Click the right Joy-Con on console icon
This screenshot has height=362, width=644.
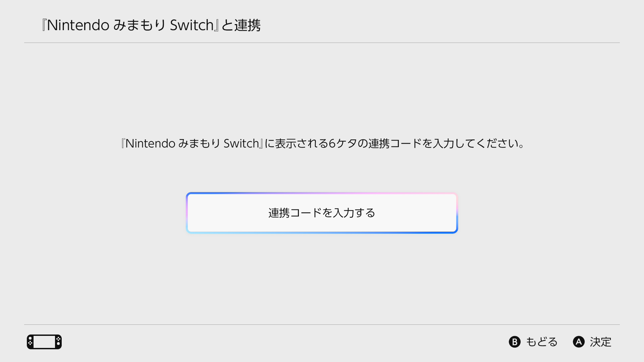coord(58,342)
